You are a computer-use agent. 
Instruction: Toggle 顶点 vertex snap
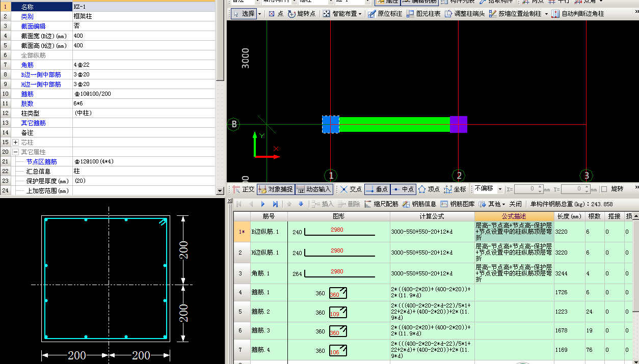click(x=429, y=189)
